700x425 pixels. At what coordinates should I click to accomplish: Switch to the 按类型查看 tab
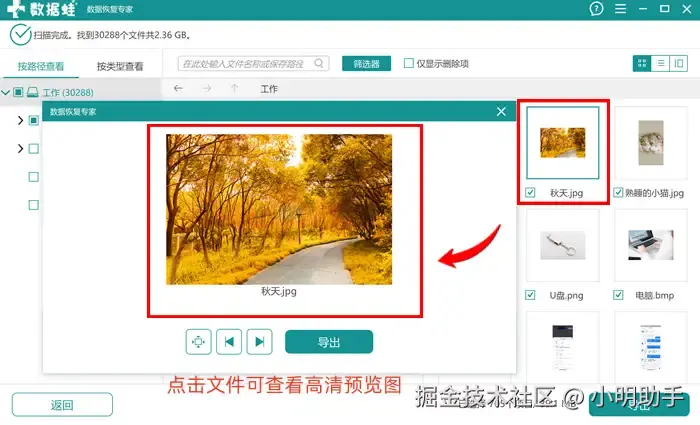[x=120, y=67]
